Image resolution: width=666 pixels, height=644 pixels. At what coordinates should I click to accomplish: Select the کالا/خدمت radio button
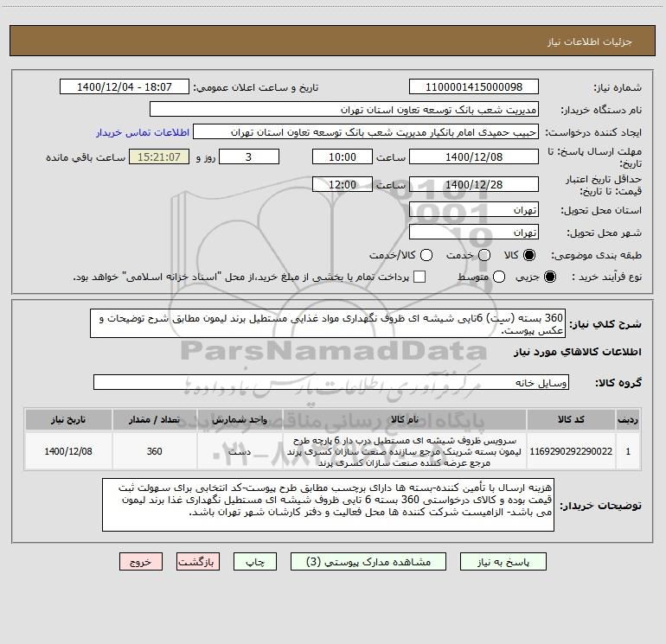tap(426, 255)
